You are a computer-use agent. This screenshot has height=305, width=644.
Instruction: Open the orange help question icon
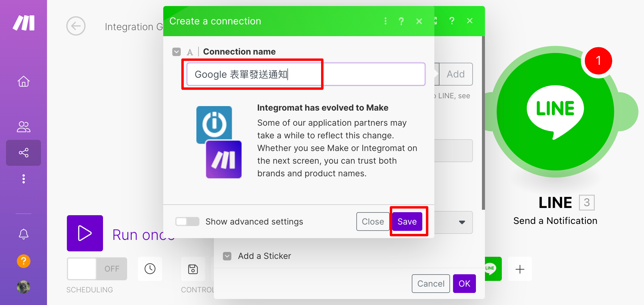23,261
